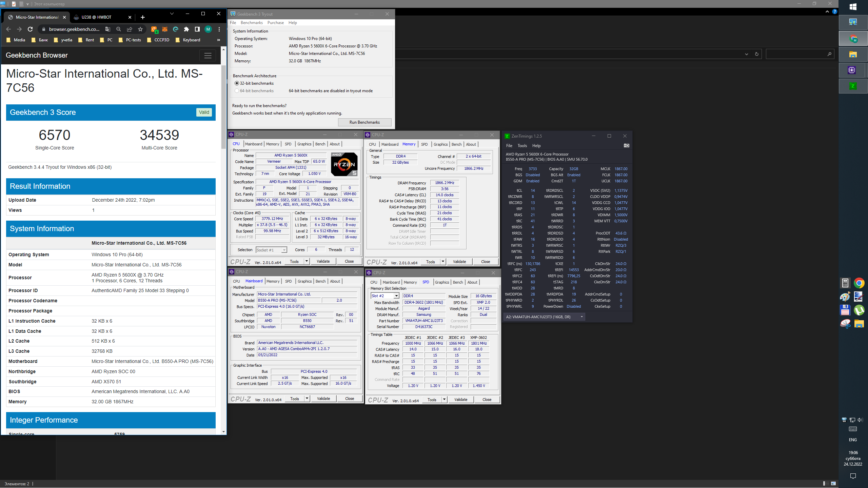Select 64-bit benchmarks radio button
The height and width of the screenshot is (488, 868).
pos(237,91)
